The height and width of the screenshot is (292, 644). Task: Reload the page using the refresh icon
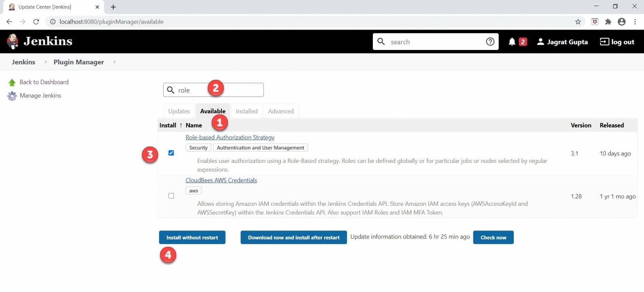[36, 22]
